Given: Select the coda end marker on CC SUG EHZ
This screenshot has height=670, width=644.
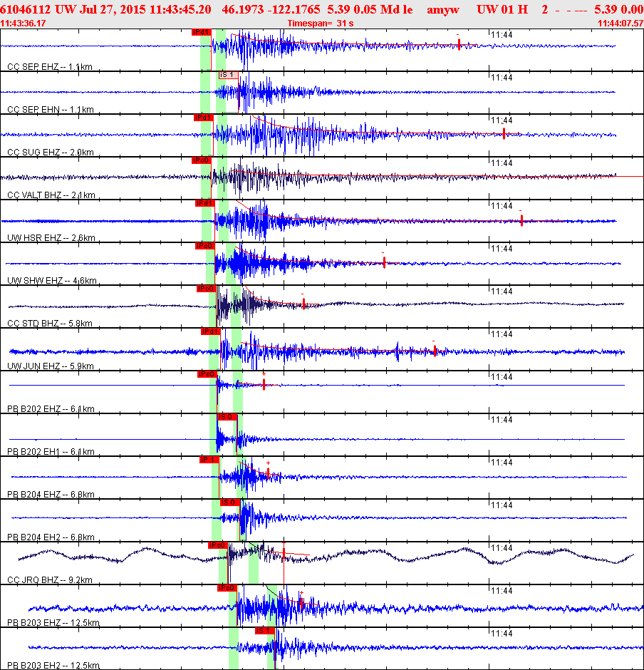Looking at the screenshot, I should 504,134.
